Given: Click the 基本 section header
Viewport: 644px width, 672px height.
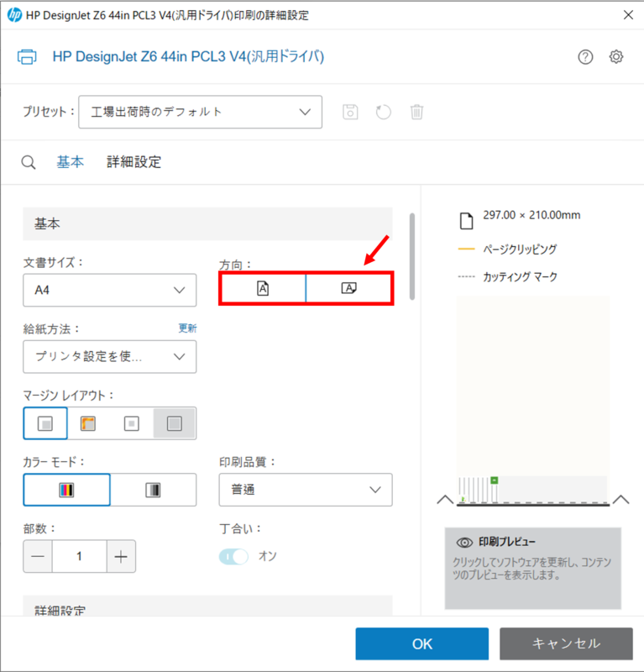Looking at the screenshot, I should click(208, 223).
